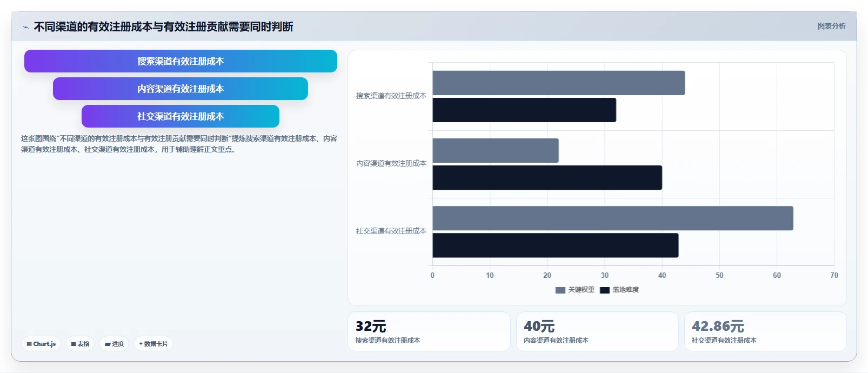The width and height of the screenshot is (868, 373).
Task: Click the x-axis tick label 30
Action: pos(604,275)
